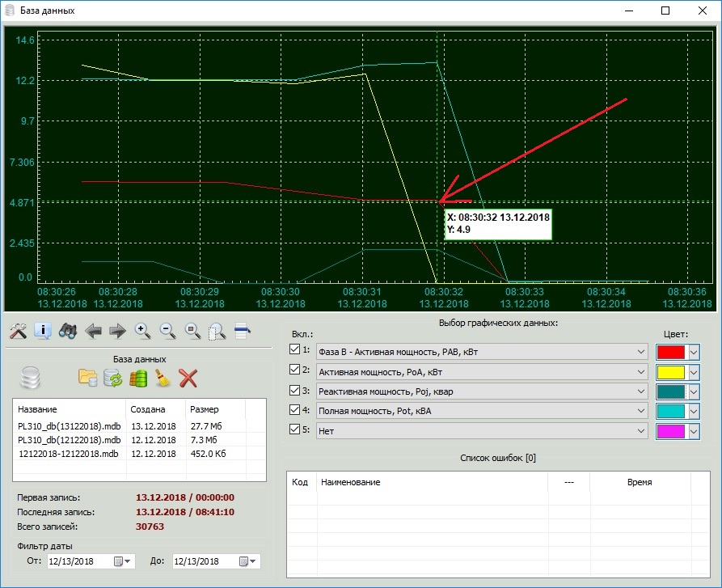Open search with the binoculars icon
This screenshot has width=722, height=588.
(x=68, y=331)
